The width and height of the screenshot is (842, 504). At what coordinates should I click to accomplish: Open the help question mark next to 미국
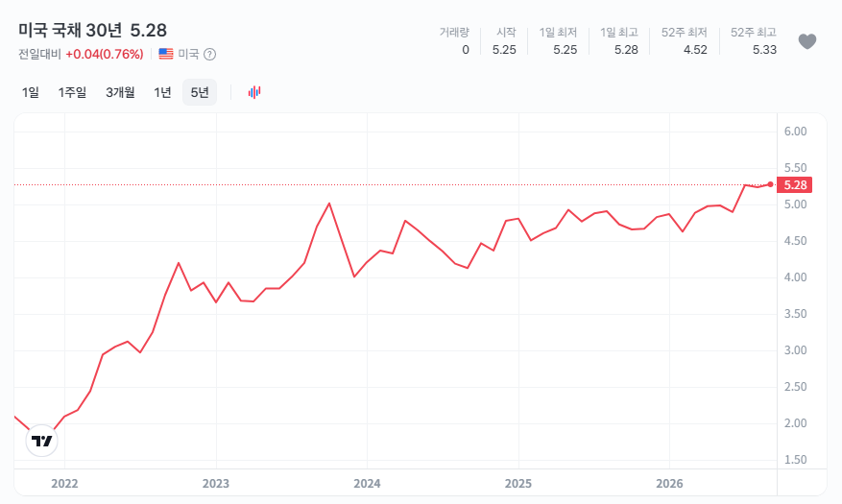pyautogui.click(x=210, y=54)
